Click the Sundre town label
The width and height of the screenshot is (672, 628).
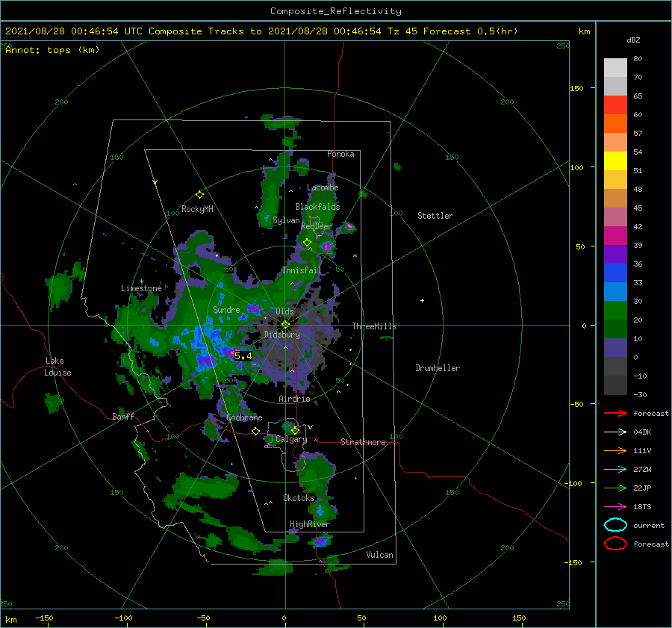pos(226,309)
